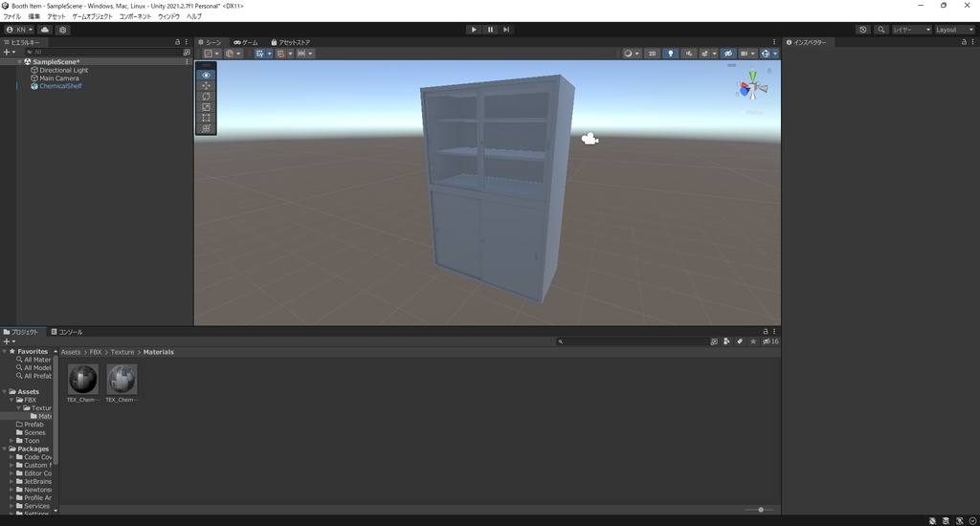Switch to the Game (ゲーム) tab
The height and width of the screenshot is (526, 980).
[x=246, y=42]
